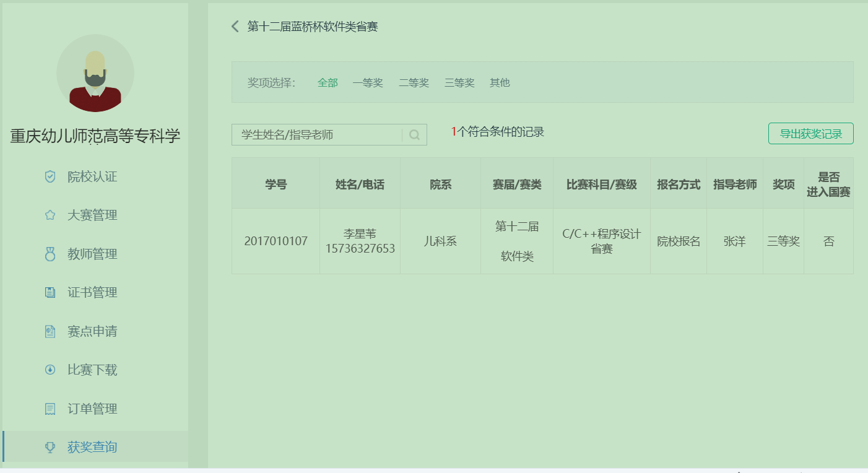Click the back arrow beside 第十二届蓝桥杯软件类省赛

235,26
